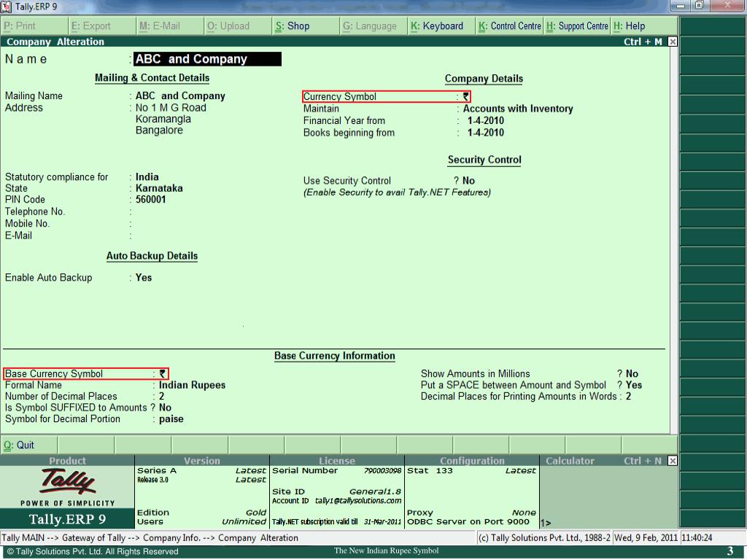Image resolution: width=747 pixels, height=560 pixels.
Task: Open the K: Keyboard menu
Action: click(441, 26)
